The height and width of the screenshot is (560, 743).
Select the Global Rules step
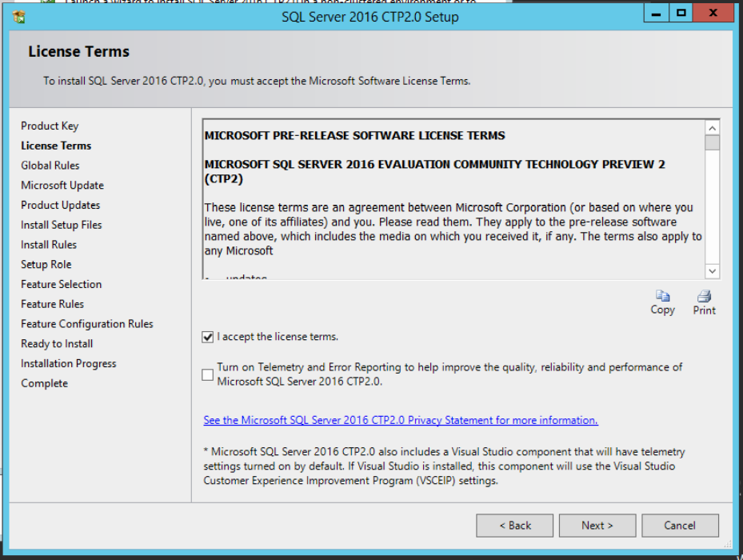pos(50,166)
